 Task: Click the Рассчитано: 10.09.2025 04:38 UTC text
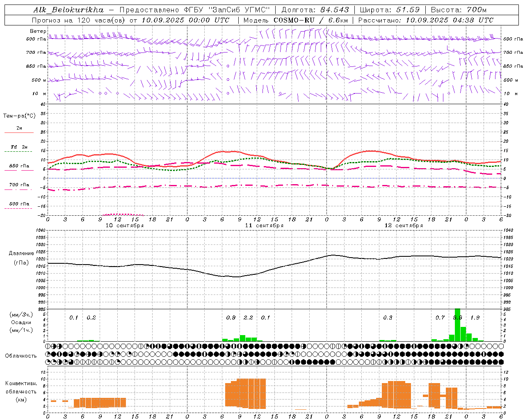(x=426, y=20)
